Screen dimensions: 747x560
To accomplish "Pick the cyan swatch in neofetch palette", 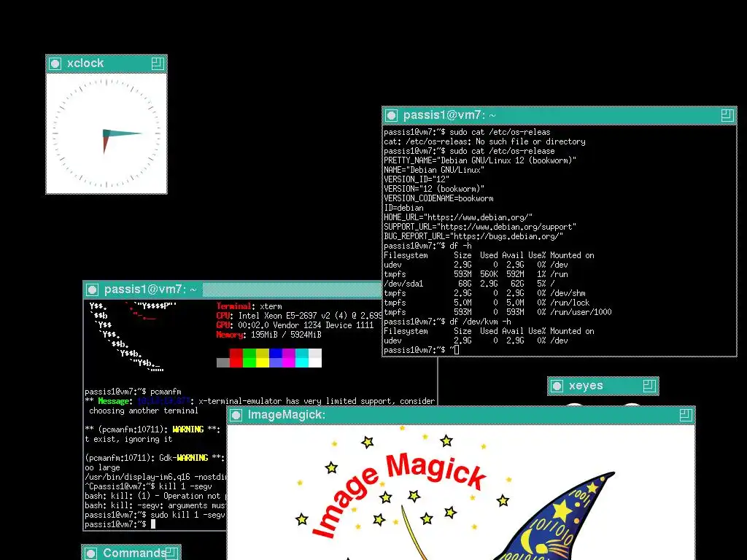I will click(x=302, y=358).
